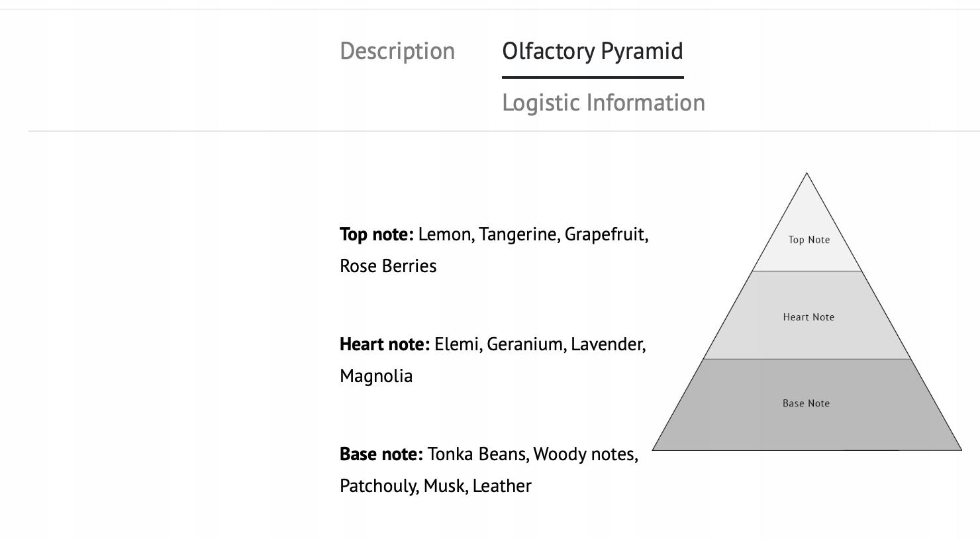Click the word Patchouly
This screenshot has height=539, width=980.
[x=378, y=486]
